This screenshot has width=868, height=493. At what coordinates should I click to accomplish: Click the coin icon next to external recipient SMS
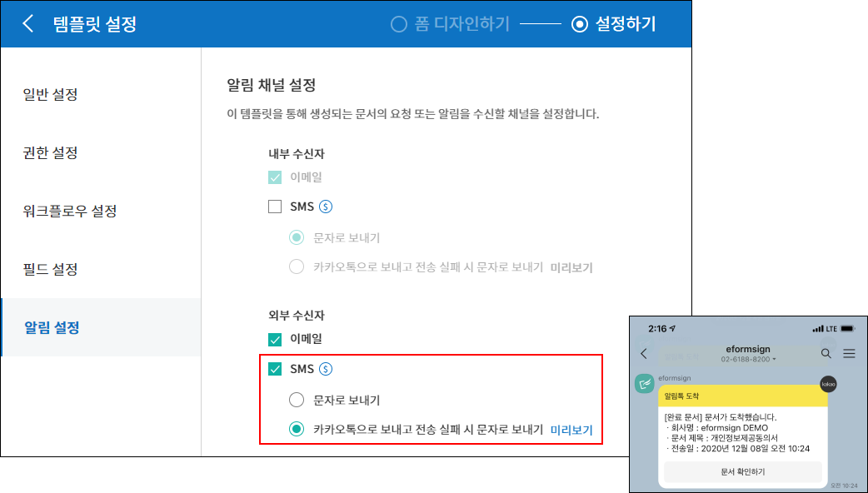[327, 369]
